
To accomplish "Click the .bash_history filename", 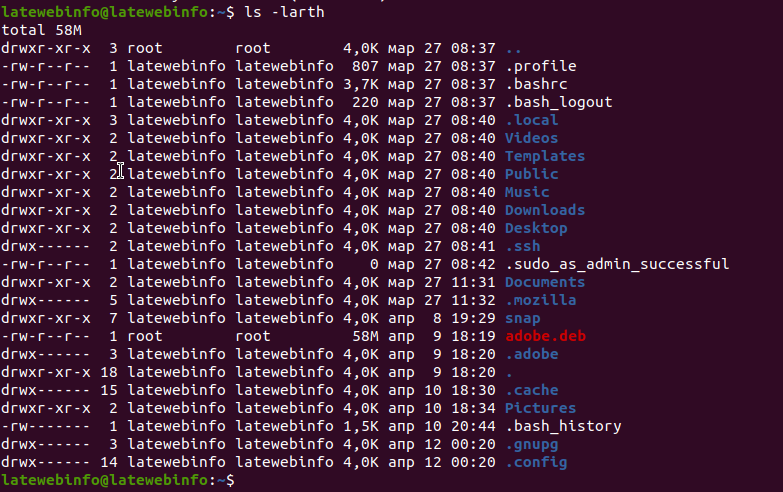I will [x=563, y=426].
